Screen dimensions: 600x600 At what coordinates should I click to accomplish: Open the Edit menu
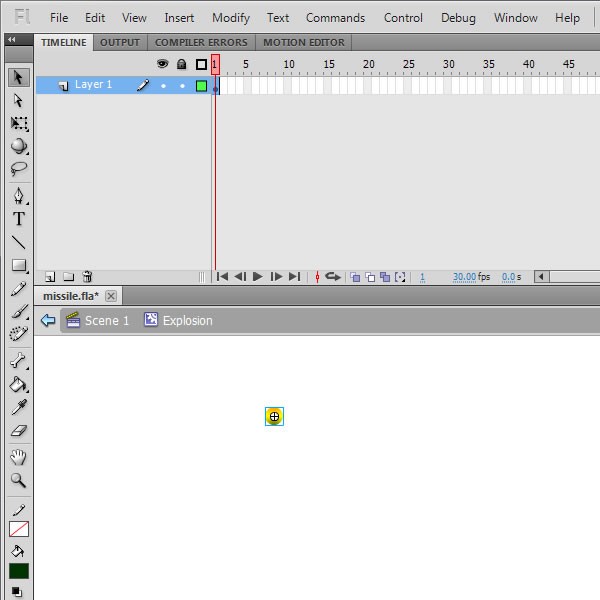tap(95, 18)
